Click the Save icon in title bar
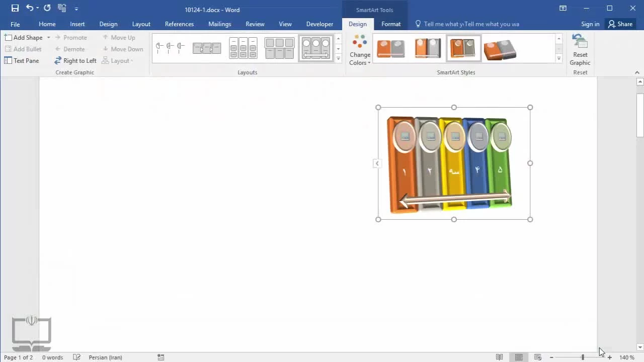 pyautogui.click(x=15, y=8)
